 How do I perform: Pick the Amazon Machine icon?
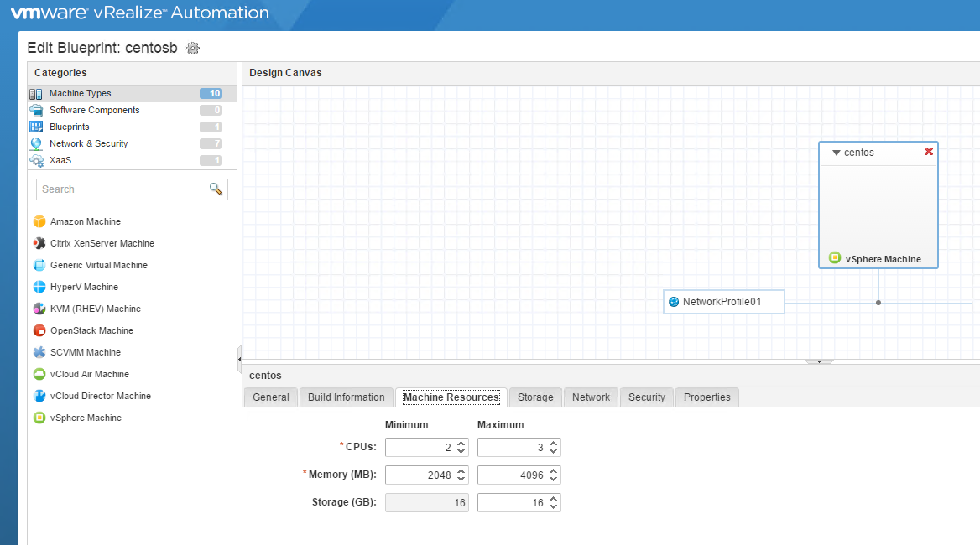click(x=39, y=221)
